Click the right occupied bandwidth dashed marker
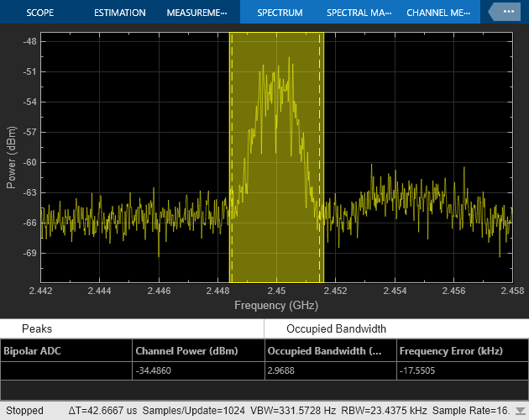This screenshot has width=529, height=420. tap(322, 160)
